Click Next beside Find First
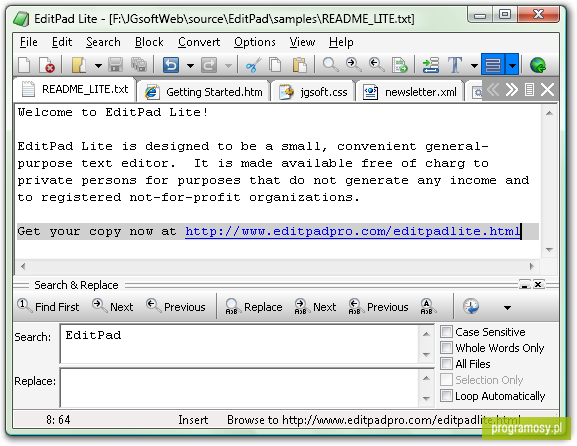Screen dimensions: 577x446 [113, 306]
